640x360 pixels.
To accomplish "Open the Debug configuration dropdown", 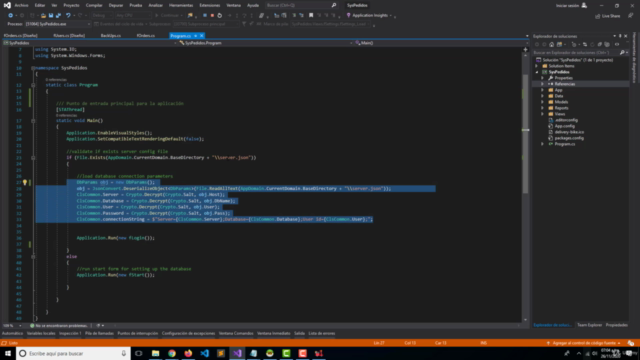I will (102, 16).
